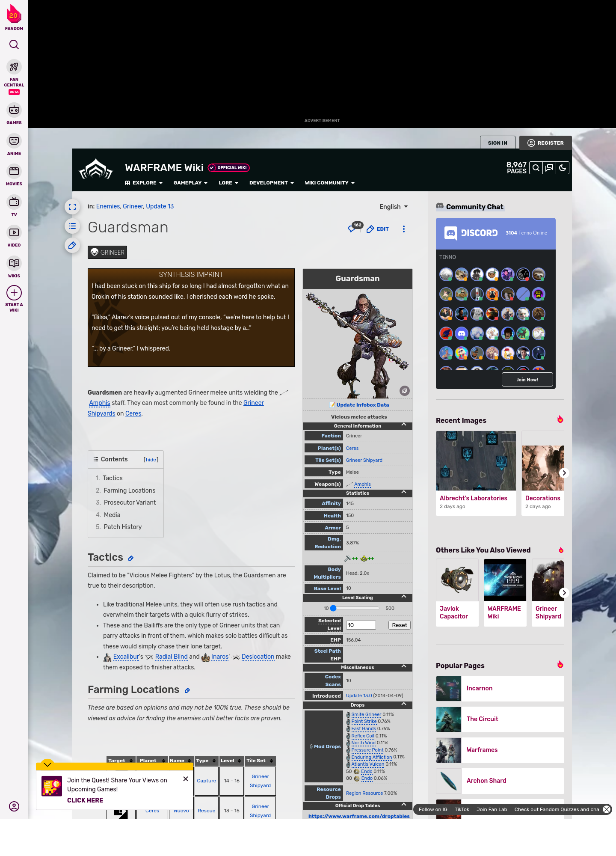Viewport: 616px width, 856px height.
Task: Open the TV sidebar icon
Action: point(14,202)
